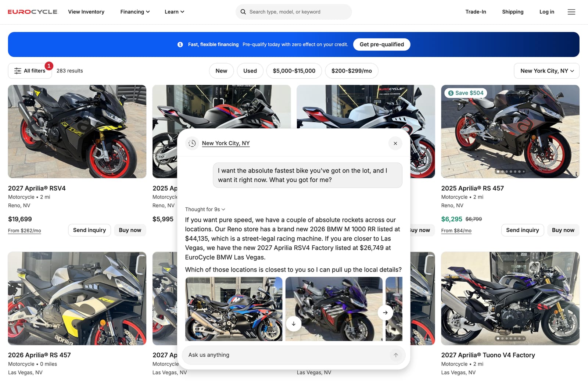Open the New York City, NY location dropdown

[546, 71]
